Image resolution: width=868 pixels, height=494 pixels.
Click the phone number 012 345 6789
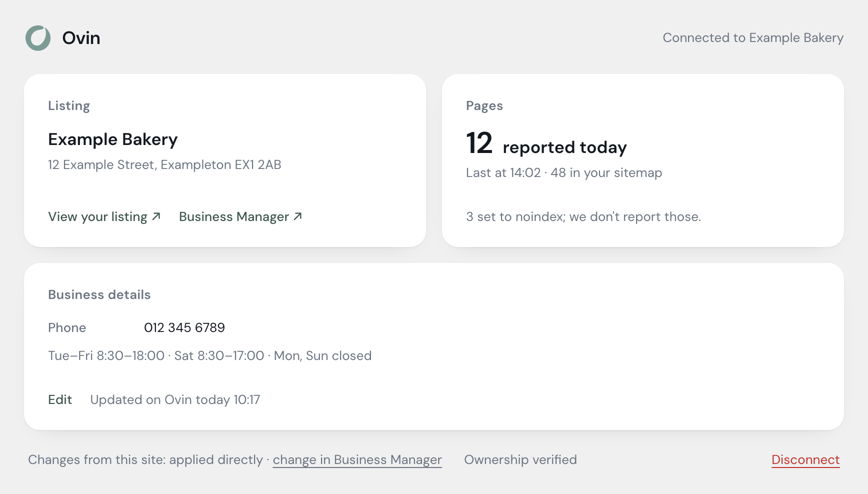point(184,327)
